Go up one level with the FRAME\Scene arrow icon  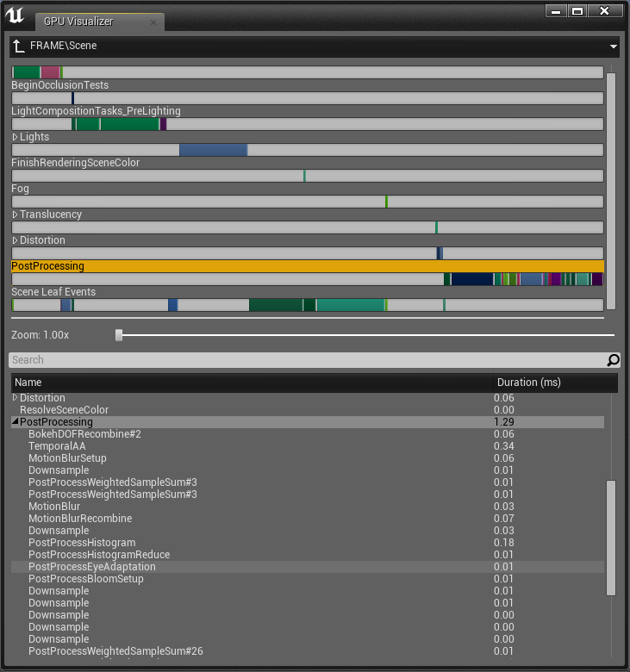(x=18, y=46)
